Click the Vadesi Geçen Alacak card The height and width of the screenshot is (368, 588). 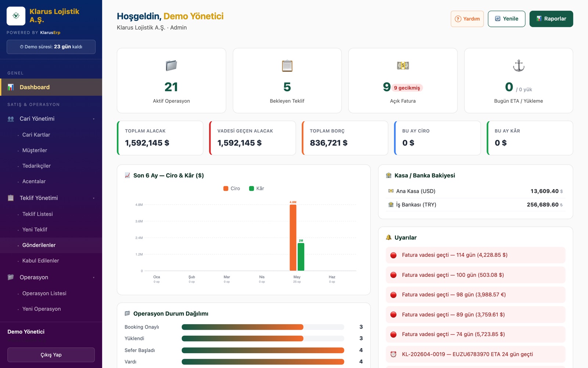click(252, 138)
